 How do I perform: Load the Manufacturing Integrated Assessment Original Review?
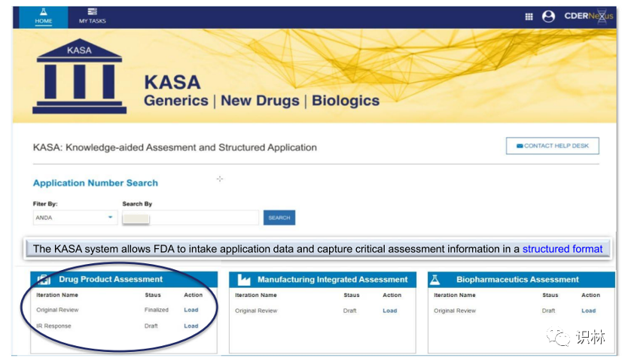click(389, 311)
